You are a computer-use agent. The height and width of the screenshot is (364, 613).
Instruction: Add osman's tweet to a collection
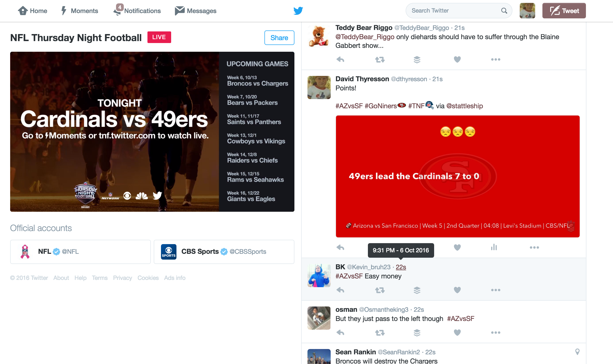(417, 333)
